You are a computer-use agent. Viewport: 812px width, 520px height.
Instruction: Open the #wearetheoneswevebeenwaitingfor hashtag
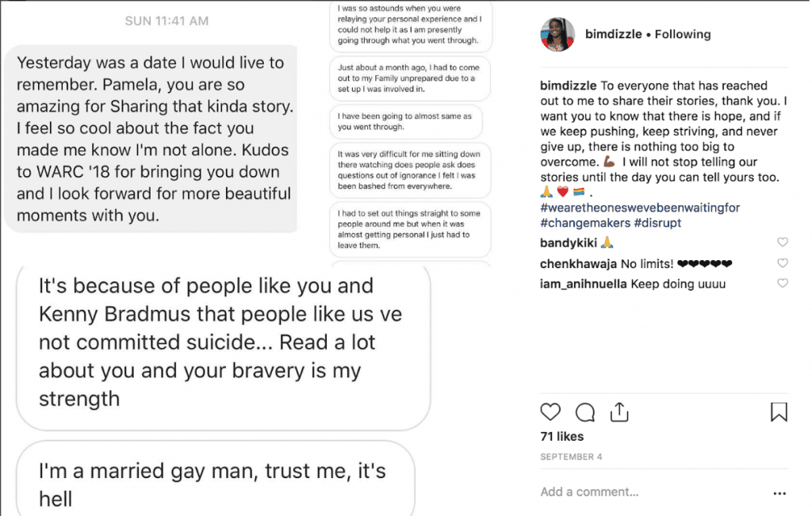640,208
